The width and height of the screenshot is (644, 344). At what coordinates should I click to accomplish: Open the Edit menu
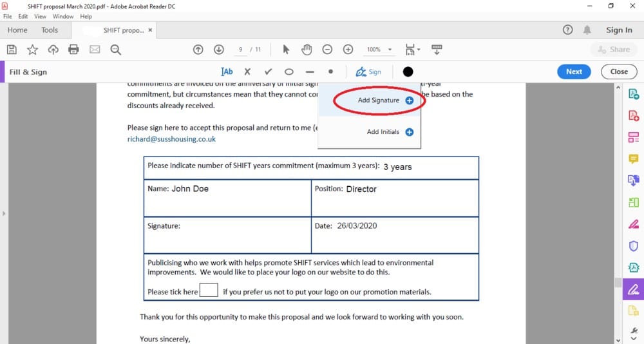click(23, 17)
